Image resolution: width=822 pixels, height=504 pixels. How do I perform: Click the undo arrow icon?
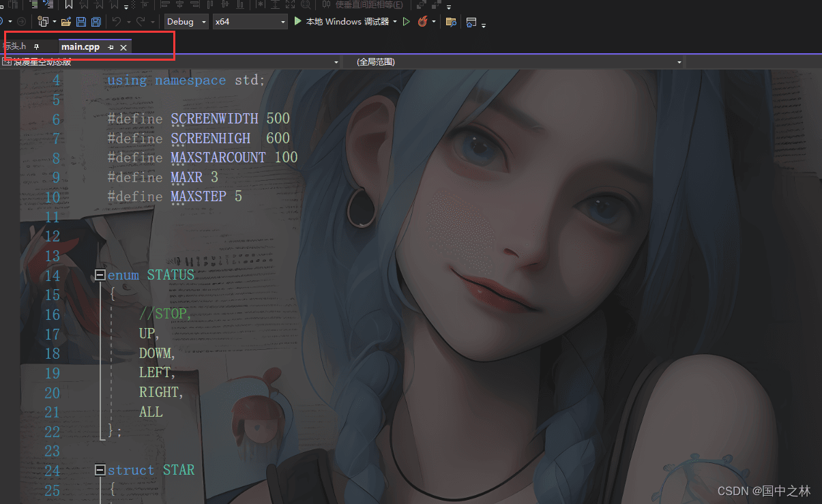(x=116, y=22)
